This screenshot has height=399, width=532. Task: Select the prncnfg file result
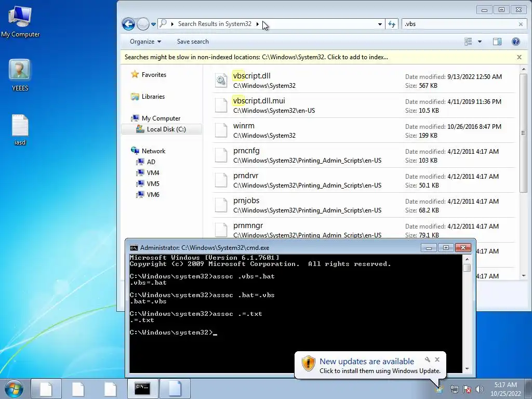(364, 155)
